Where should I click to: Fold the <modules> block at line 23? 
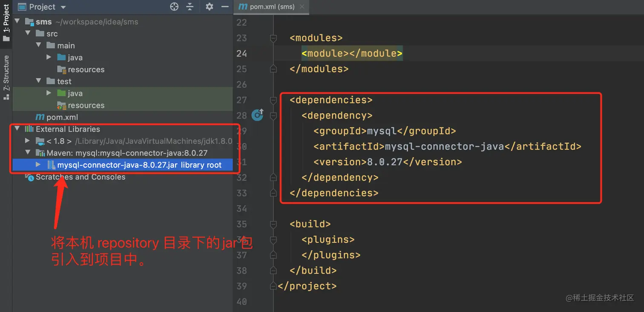coord(273,38)
